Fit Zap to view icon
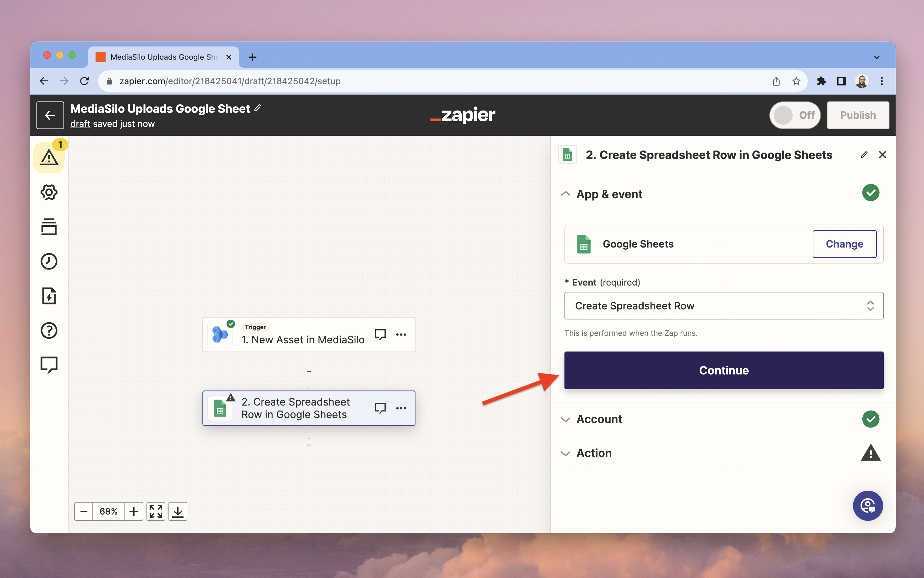924x578 pixels. pos(156,511)
